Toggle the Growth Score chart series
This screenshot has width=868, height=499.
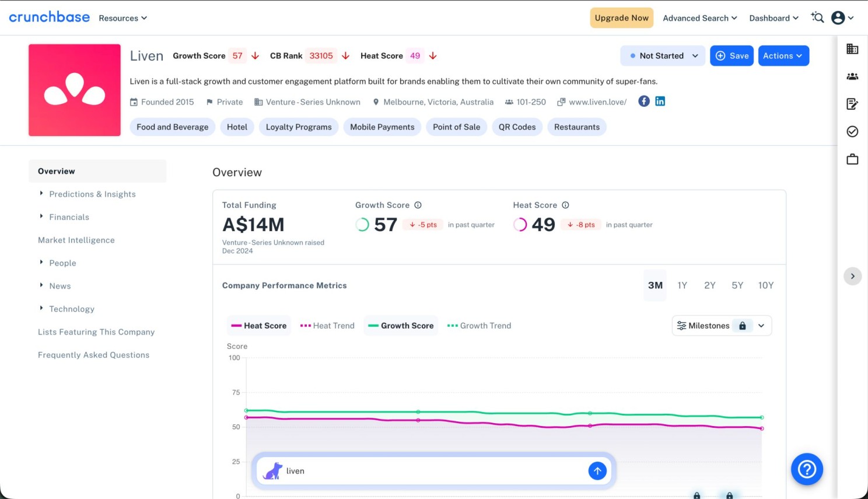pos(401,326)
